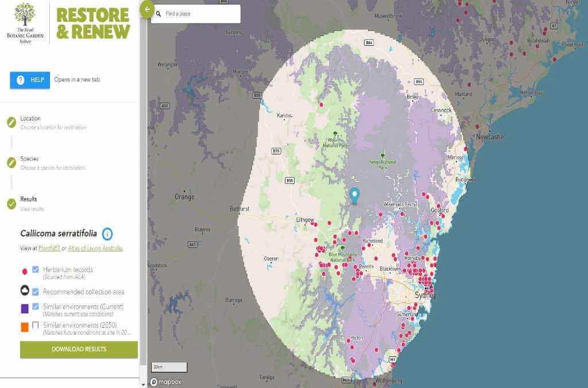Click the blue location pin marker
Screen dimensions: 588x388
[354, 195]
